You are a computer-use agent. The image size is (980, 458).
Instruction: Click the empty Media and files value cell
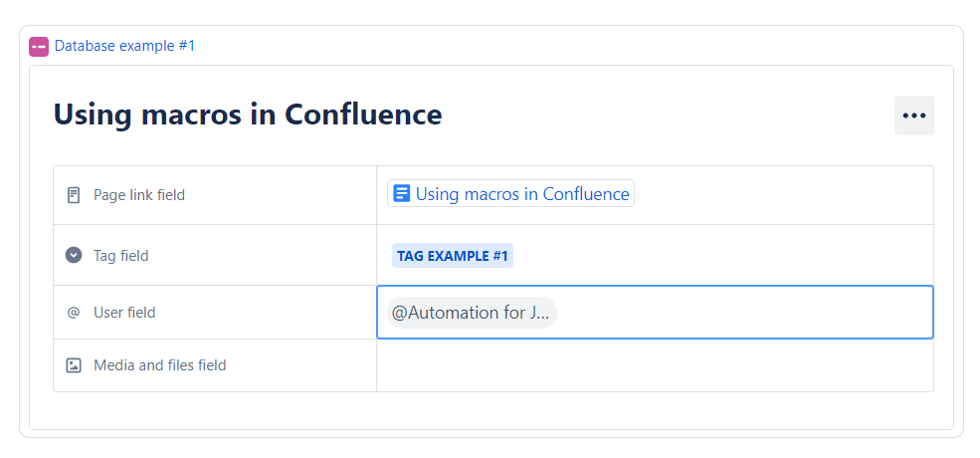654,365
